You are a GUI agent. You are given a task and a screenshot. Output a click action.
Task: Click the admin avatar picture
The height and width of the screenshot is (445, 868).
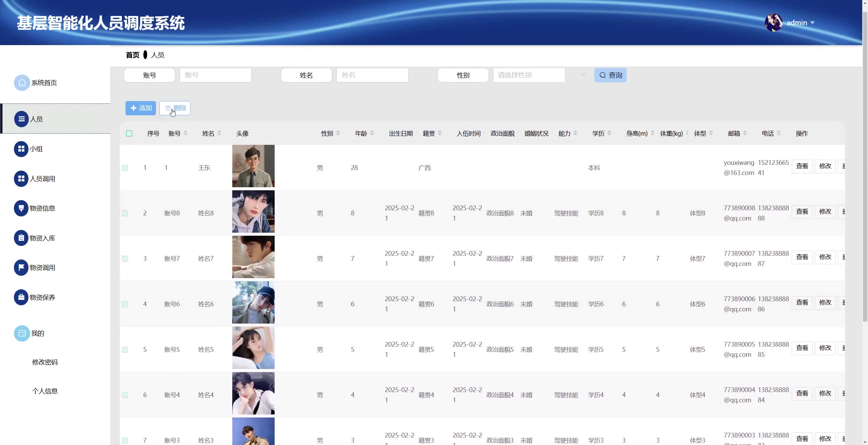coord(773,23)
